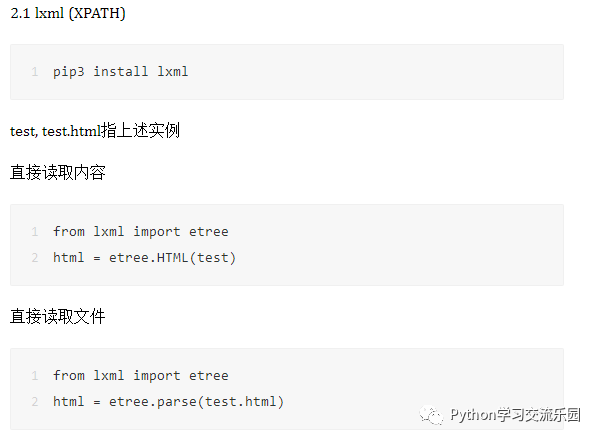Screen dimensions: 599x441
Task: Click line number 1 in the etree.parse block
Action: click(x=35, y=376)
